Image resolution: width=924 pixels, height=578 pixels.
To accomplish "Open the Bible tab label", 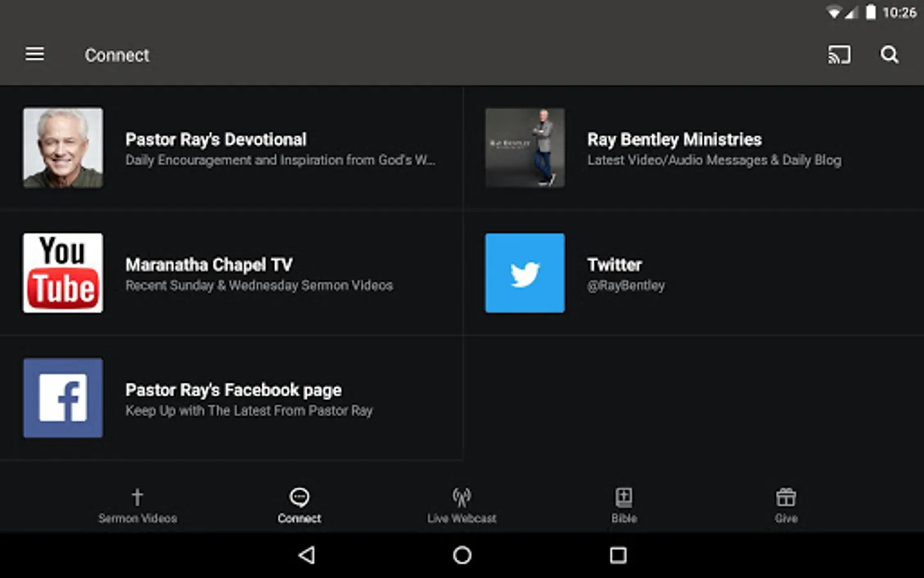I will coord(624,518).
